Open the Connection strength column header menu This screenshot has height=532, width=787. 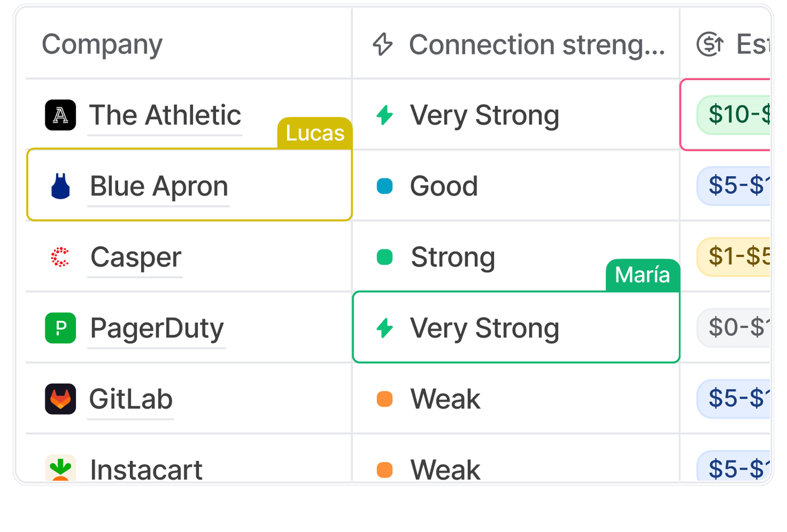click(x=537, y=44)
